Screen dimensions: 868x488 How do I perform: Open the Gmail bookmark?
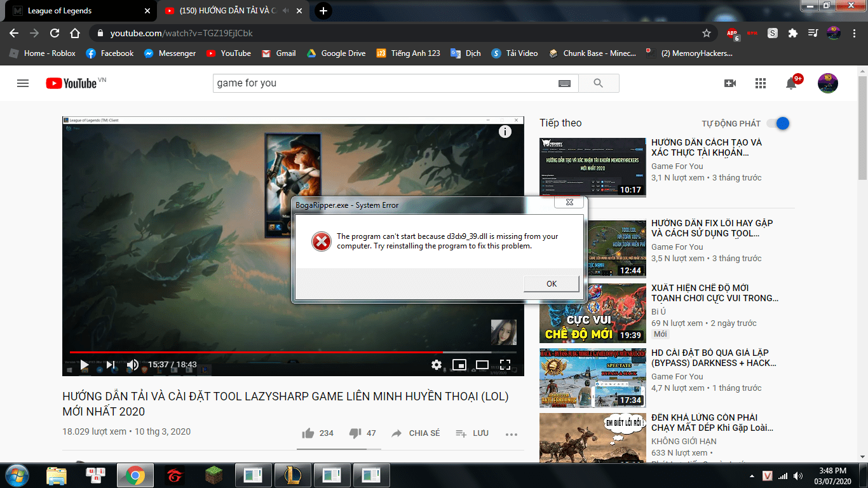coord(278,53)
